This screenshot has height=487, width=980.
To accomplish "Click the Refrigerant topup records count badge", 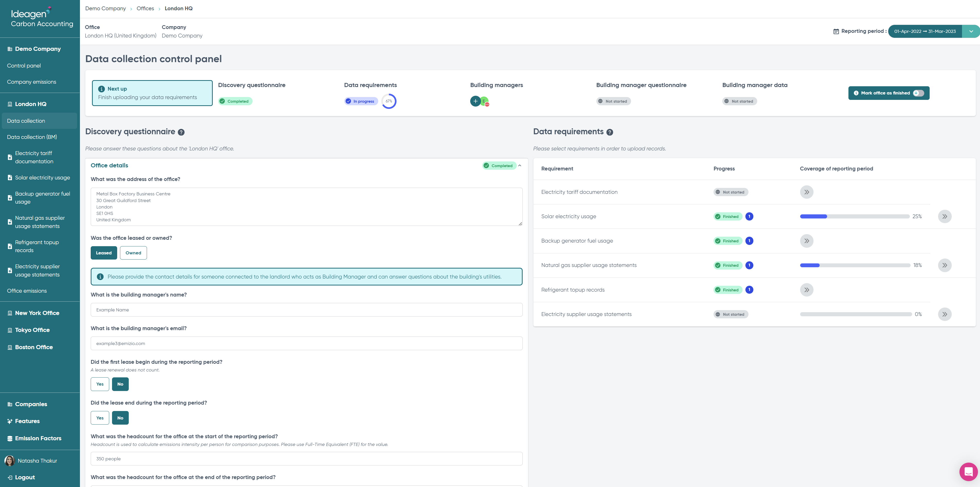I will [749, 290].
